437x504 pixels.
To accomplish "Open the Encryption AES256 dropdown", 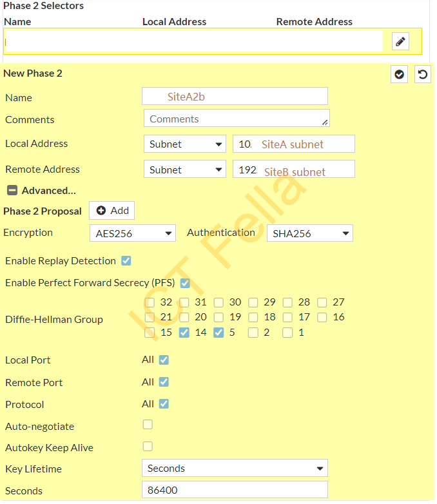I will click(133, 233).
